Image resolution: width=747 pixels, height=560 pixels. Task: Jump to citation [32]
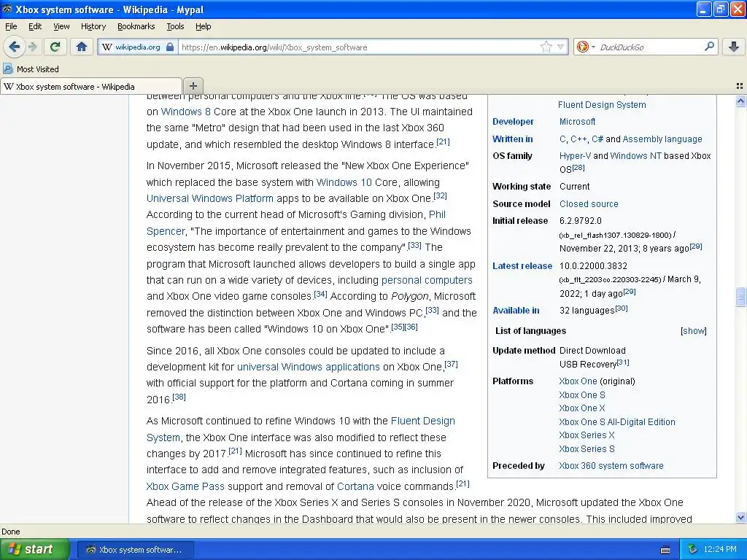pos(440,195)
